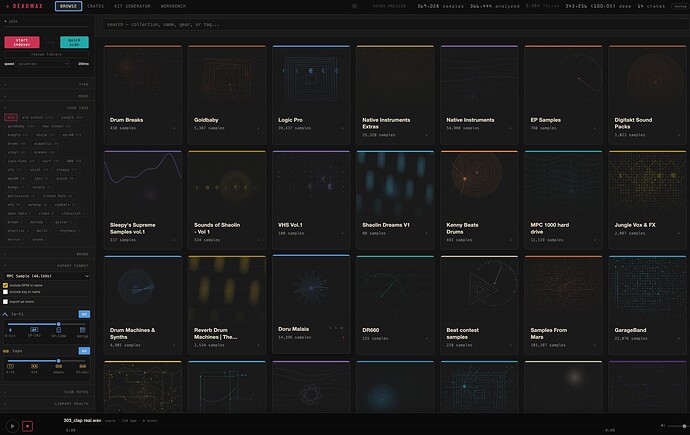Open the Shaolin Dreams V1 collection card

click(x=395, y=200)
